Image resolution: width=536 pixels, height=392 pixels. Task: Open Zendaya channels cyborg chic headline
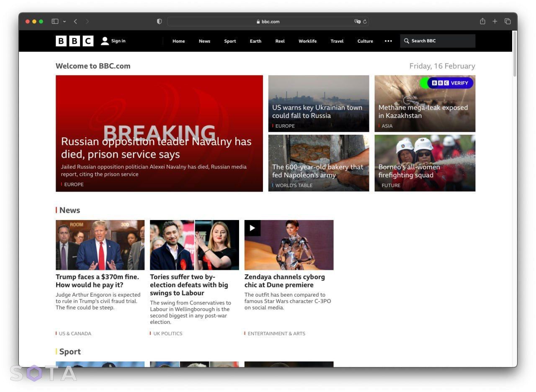[285, 281]
